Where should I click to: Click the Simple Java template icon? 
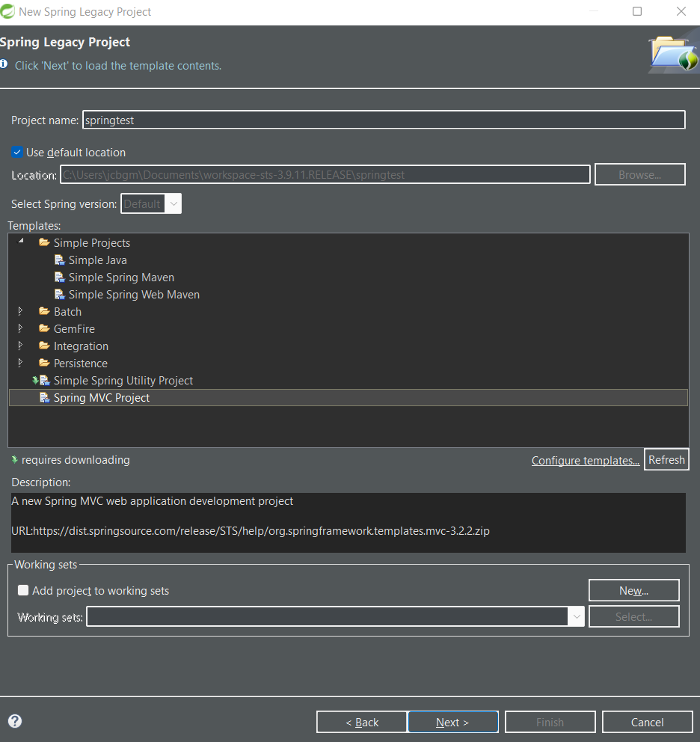[60, 260]
